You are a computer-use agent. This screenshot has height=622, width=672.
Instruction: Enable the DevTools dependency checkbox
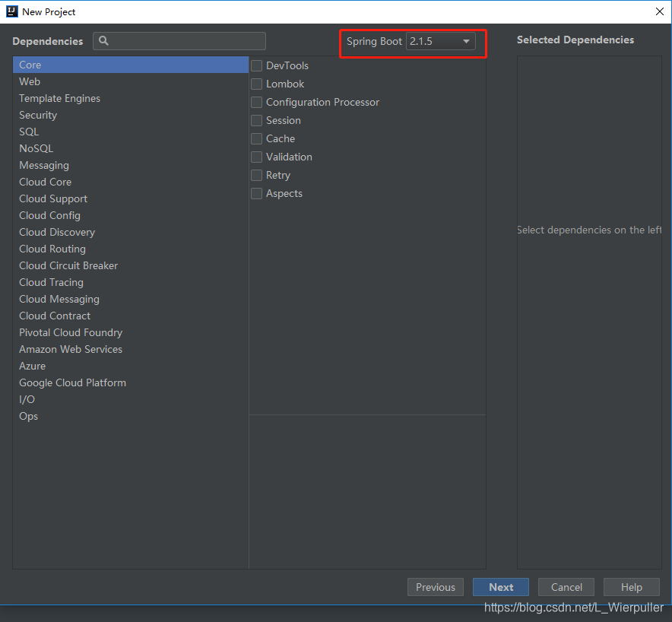(256, 65)
